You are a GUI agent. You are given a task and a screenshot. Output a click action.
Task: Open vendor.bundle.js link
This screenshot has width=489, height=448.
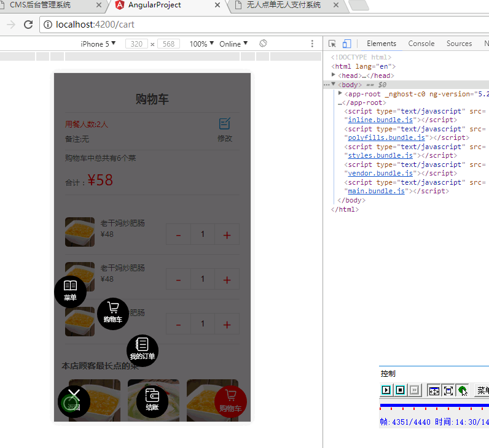(380, 173)
